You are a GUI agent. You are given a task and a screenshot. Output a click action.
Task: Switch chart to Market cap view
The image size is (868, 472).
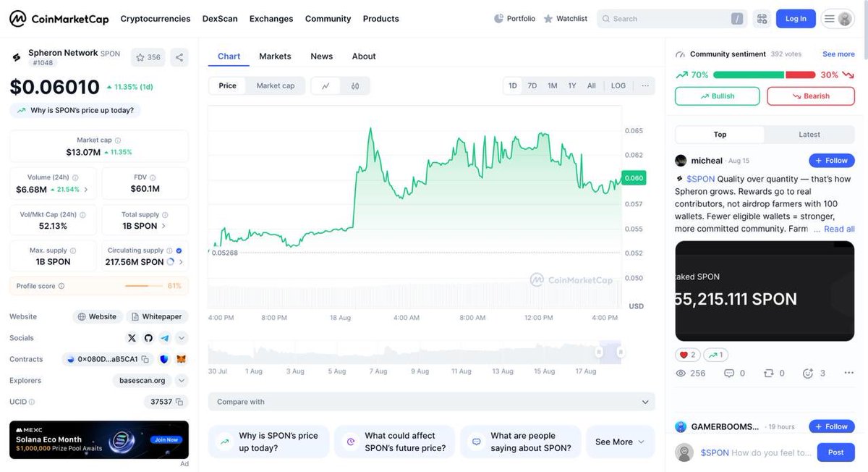(276, 86)
